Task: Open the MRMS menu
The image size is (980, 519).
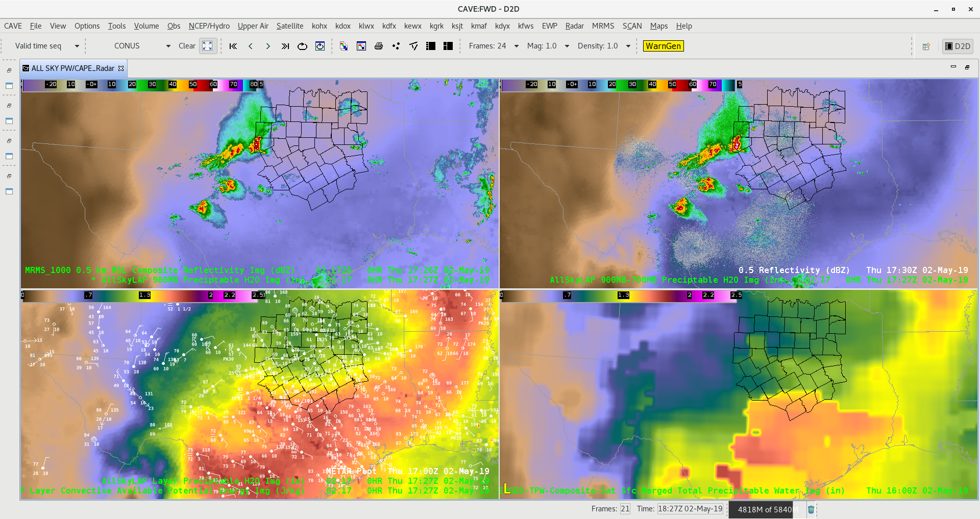Action: tap(603, 26)
